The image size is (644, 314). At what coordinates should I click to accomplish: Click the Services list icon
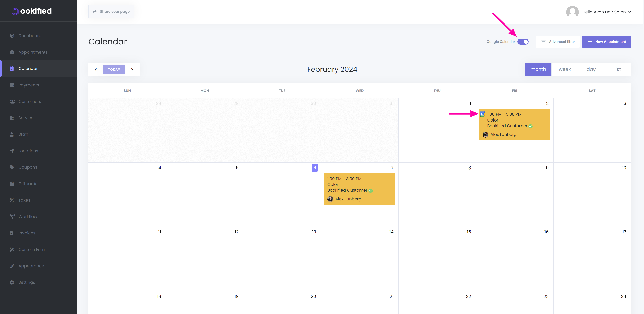[12, 118]
